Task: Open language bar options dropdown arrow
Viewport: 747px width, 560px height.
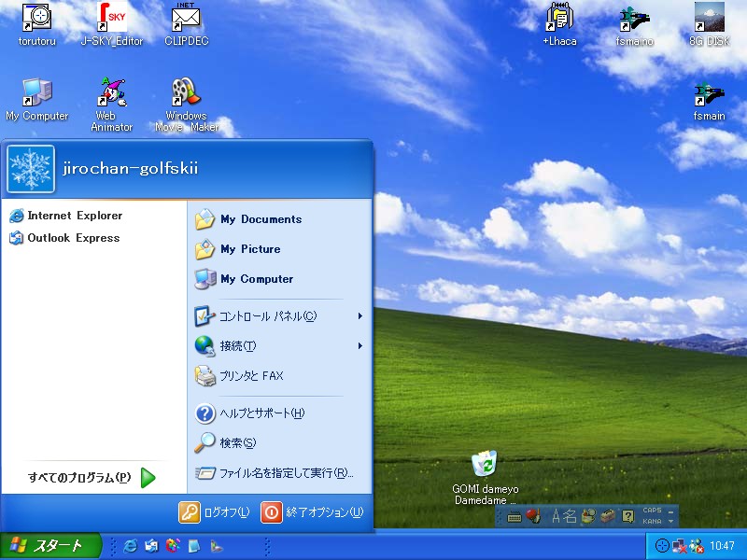Action: pyautogui.click(x=670, y=522)
